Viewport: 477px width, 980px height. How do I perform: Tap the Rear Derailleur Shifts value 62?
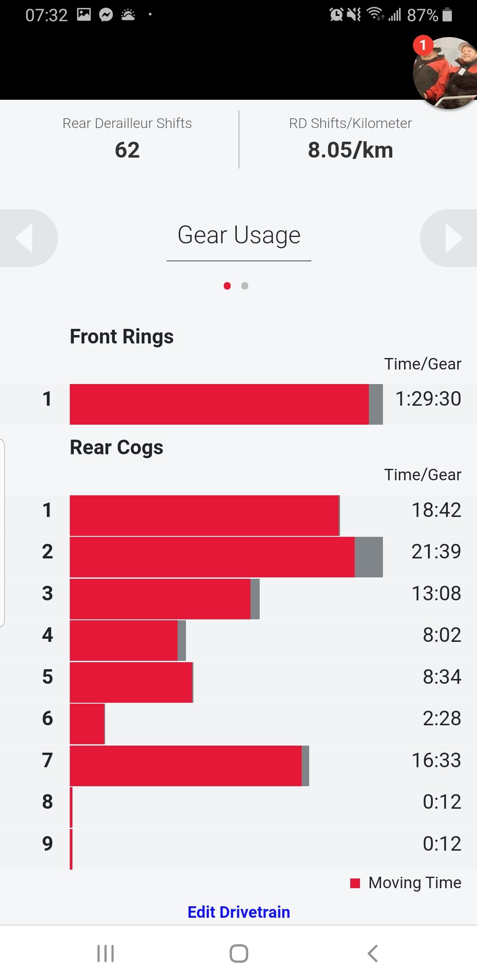pyautogui.click(x=127, y=150)
